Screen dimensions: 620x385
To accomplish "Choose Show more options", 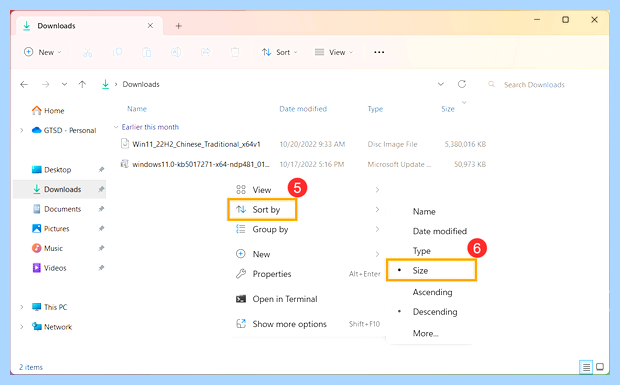I will click(308, 324).
